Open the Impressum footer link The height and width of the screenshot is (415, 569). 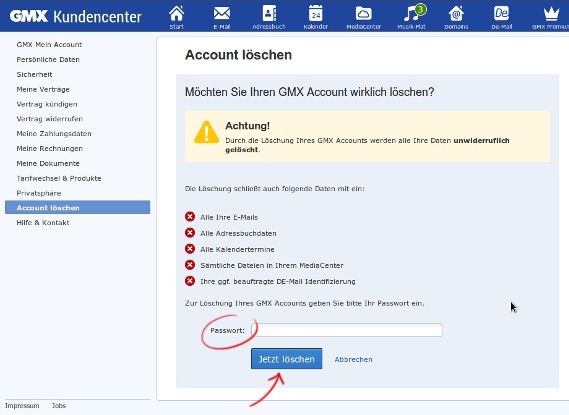pyautogui.click(x=22, y=406)
